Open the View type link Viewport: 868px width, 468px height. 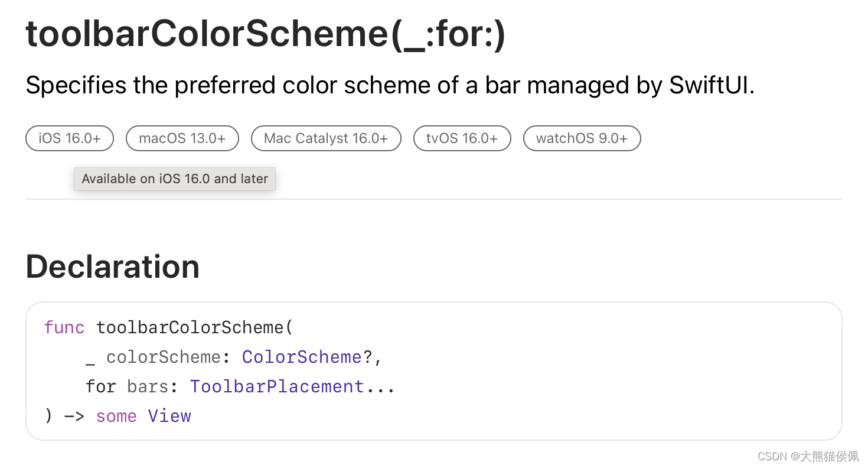point(169,416)
